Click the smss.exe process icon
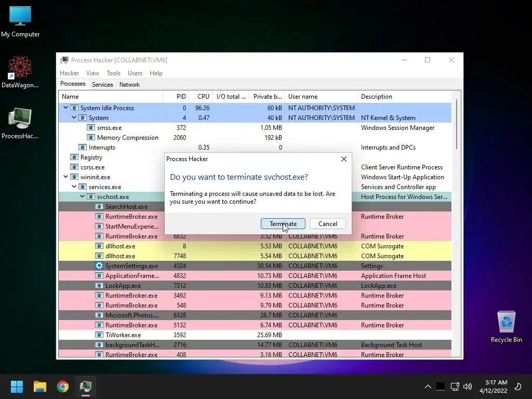This screenshot has height=399, width=532. tap(90, 128)
